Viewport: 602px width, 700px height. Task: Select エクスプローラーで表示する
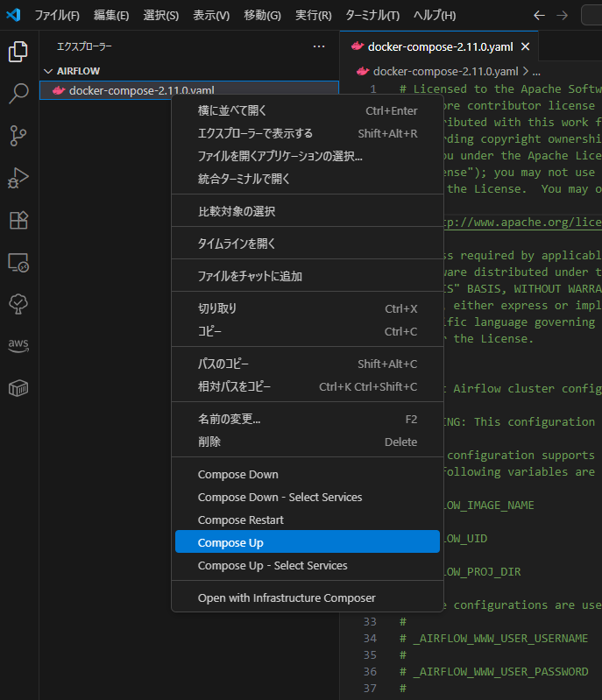[x=308, y=133]
